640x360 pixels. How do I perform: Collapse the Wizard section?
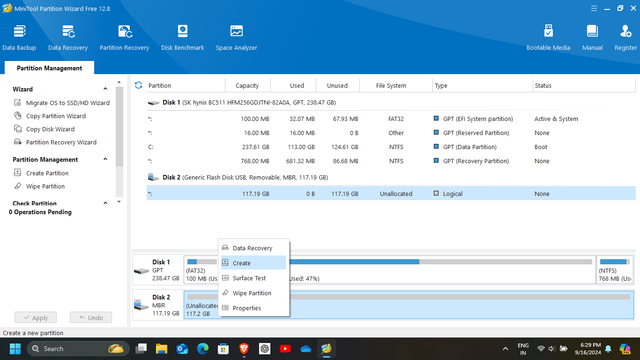[105, 89]
